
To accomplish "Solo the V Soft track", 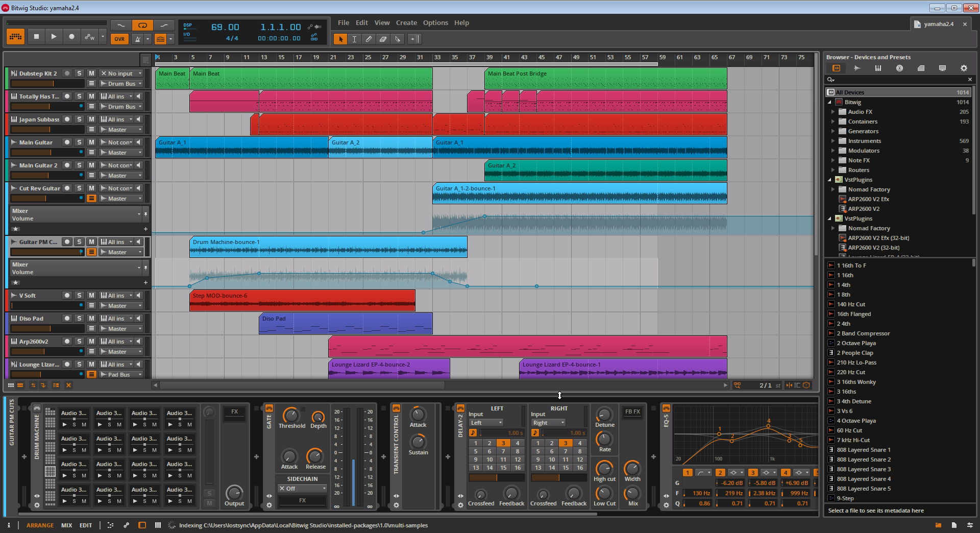I will (79, 296).
